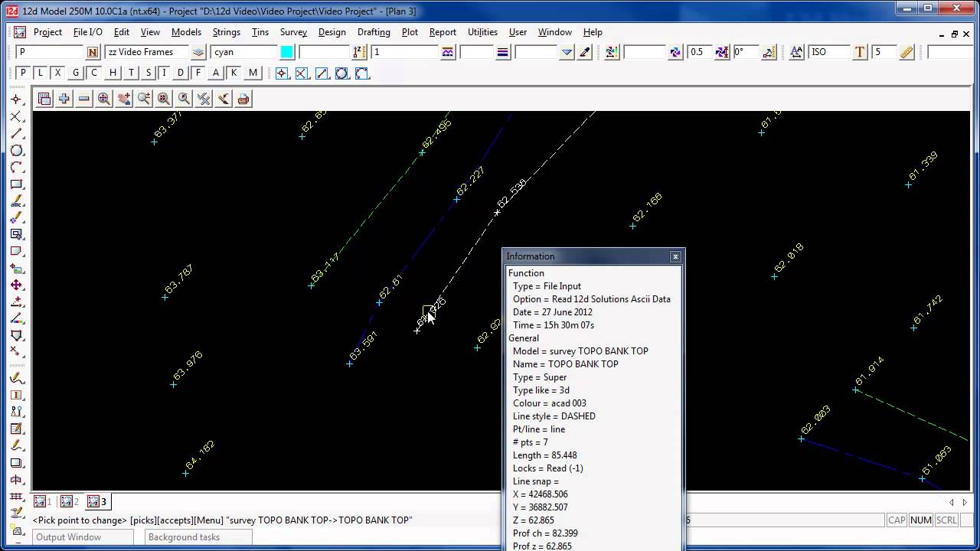
Task: Open the Tins menu
Action: [260, 32]
